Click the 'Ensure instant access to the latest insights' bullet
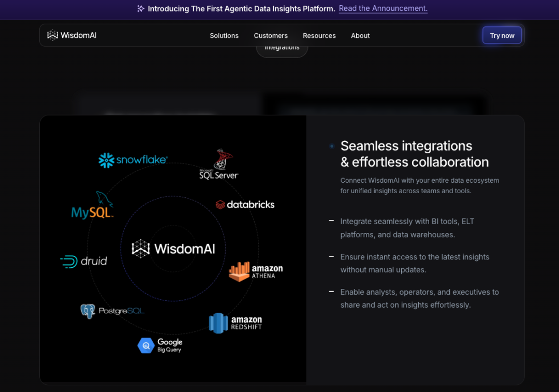 pyautogui.click(x=415, y=263)
